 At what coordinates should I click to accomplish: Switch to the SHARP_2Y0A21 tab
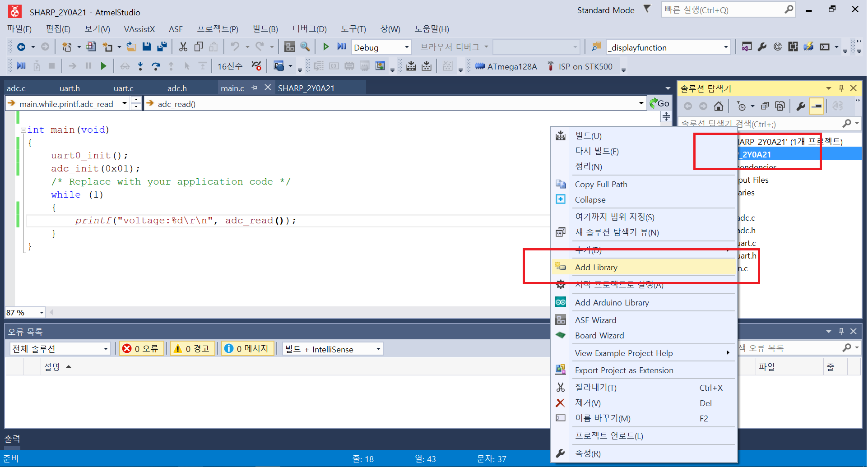pyautogui.click(x=306, y=88)
